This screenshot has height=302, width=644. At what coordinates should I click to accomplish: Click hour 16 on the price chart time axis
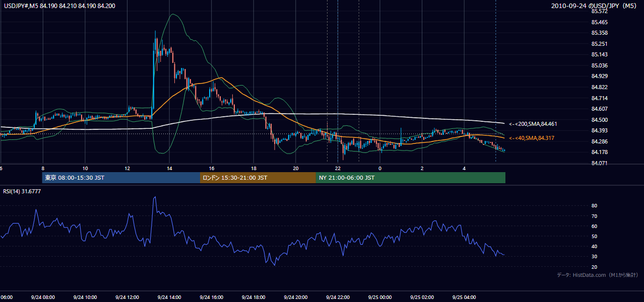coord(212,168)
